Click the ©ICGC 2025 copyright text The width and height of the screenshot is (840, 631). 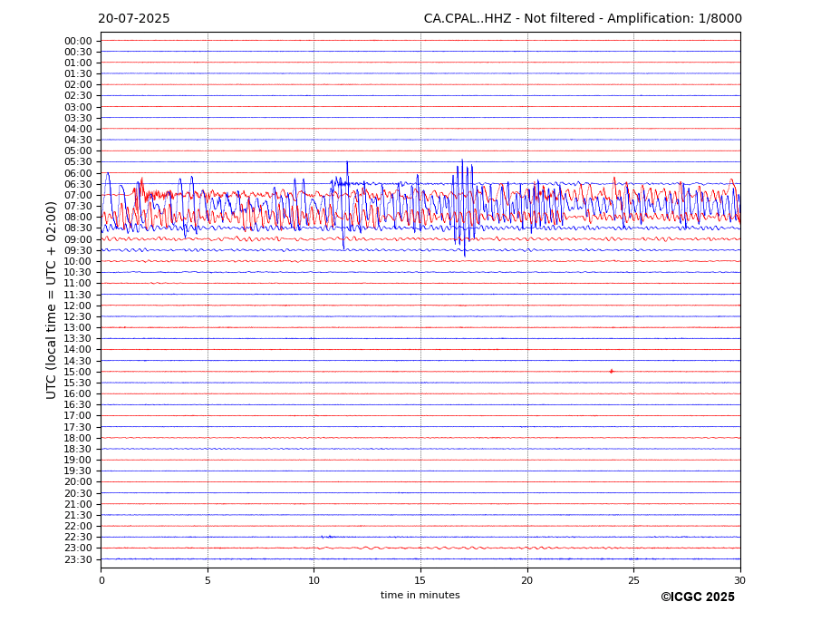698,597
